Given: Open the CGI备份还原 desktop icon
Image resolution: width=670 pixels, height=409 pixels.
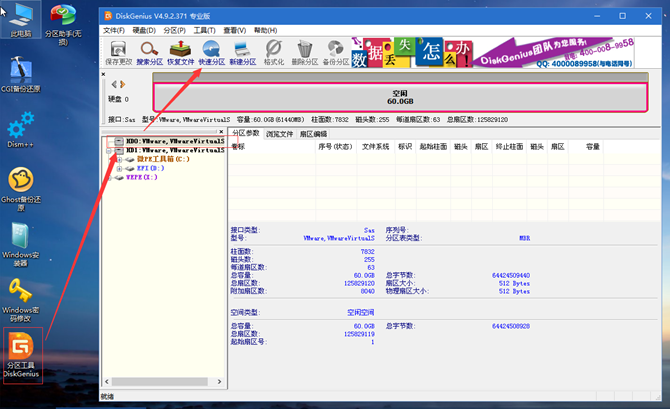Looking at the screenshot, I should pyautogui.click(x=21, y=74).
